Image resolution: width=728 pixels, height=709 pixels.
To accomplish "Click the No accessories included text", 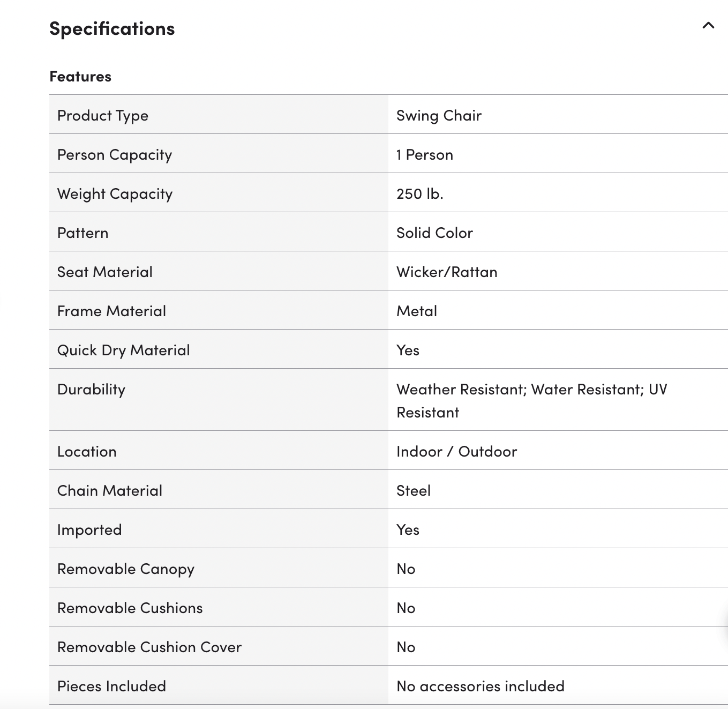I will [481, 686].
